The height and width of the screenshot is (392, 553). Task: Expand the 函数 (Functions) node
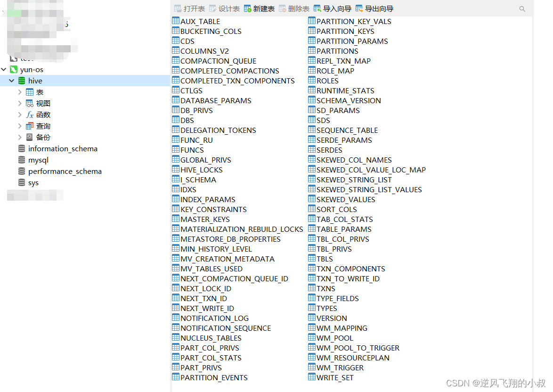20,114
